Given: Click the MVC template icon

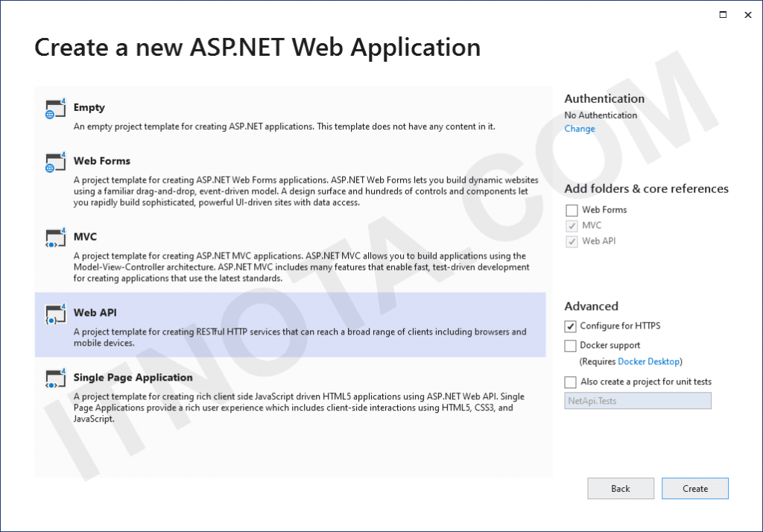Looking at the screenshot, I should point(55,238).
